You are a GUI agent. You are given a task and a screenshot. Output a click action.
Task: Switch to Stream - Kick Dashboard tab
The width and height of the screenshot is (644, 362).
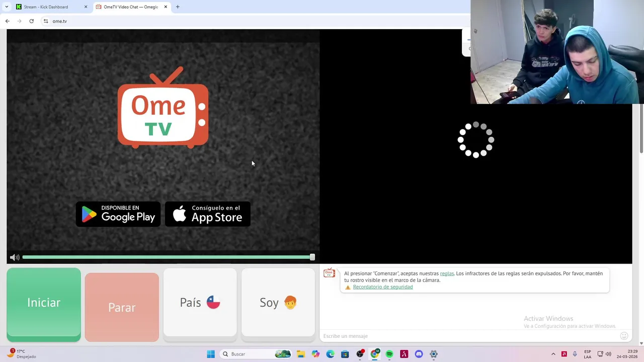click(x=51, y=7)
